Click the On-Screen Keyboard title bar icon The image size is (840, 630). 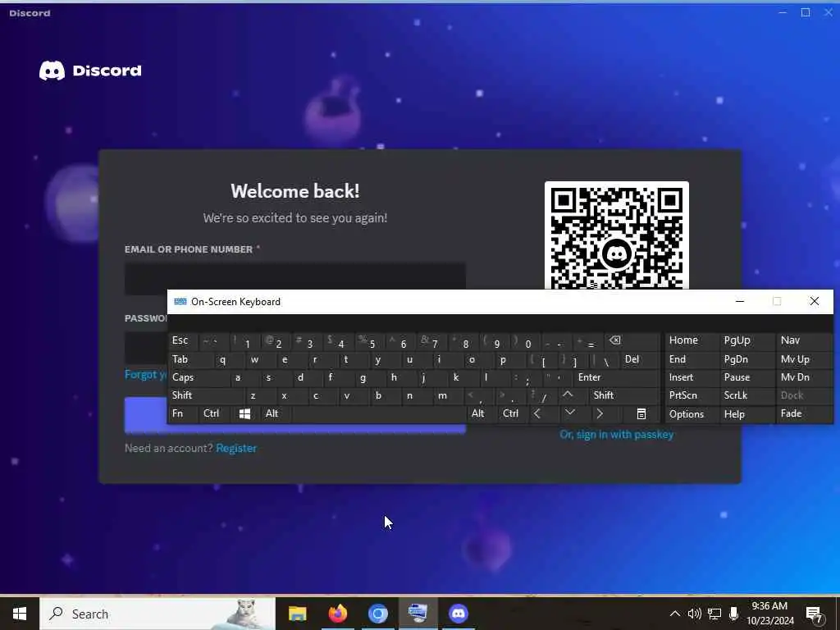(180, 302)
